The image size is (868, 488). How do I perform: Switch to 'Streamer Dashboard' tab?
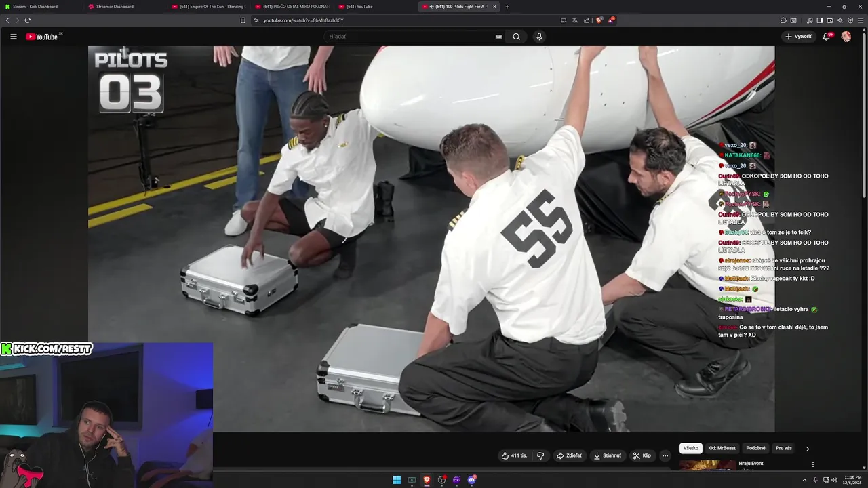point(124,7)
